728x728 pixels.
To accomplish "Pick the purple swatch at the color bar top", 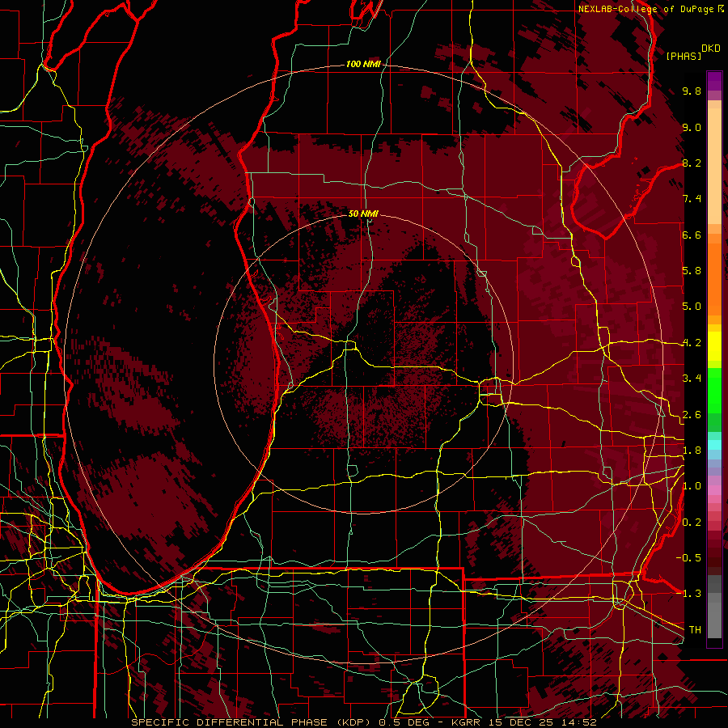I will click(714, 81).
